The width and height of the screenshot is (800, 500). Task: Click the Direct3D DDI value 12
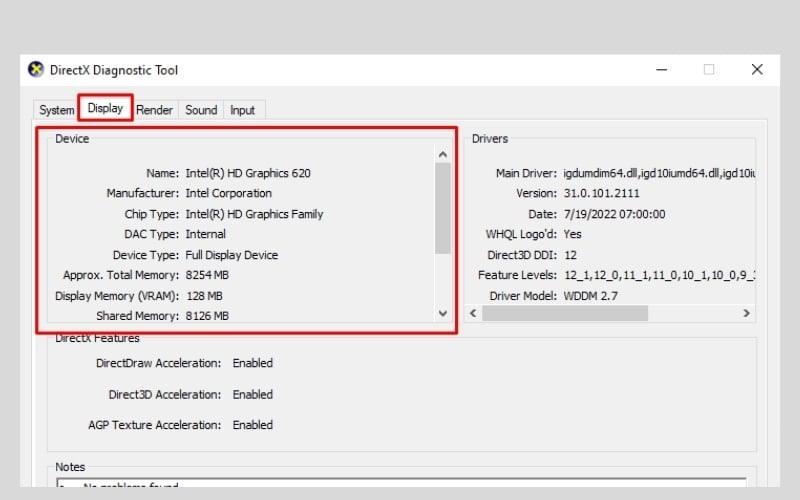(x=570, y=255)
